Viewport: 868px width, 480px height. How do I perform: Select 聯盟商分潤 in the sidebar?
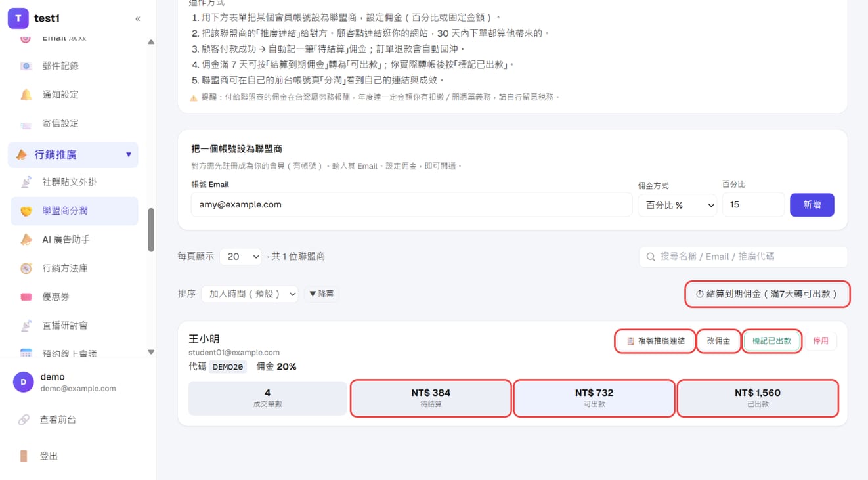tap(73, 211)
